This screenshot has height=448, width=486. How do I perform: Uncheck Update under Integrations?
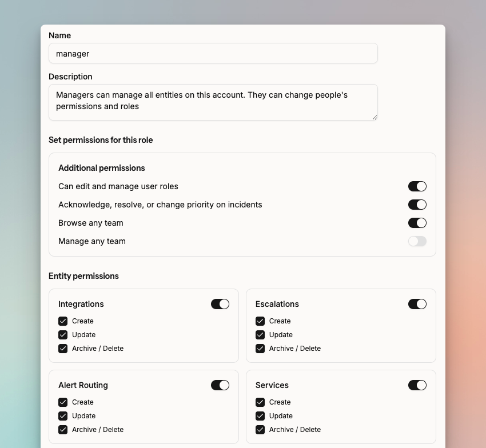[x=63, y=335]
